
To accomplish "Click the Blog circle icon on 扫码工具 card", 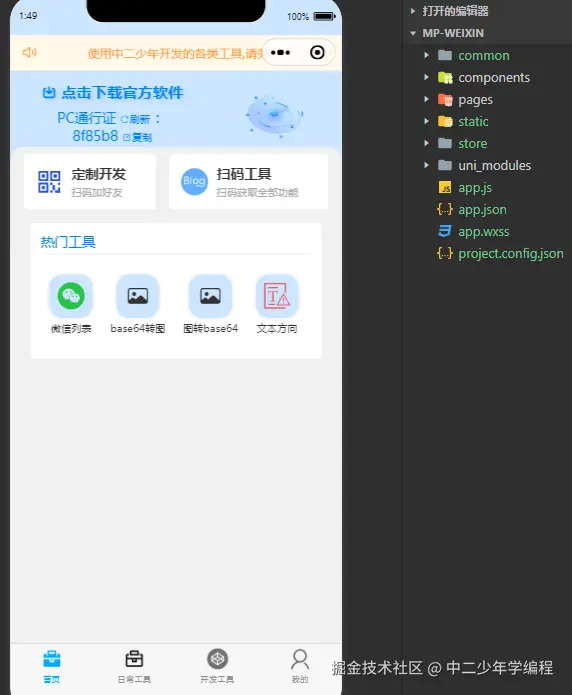I will pyautogui.click(x=194, y=181).
